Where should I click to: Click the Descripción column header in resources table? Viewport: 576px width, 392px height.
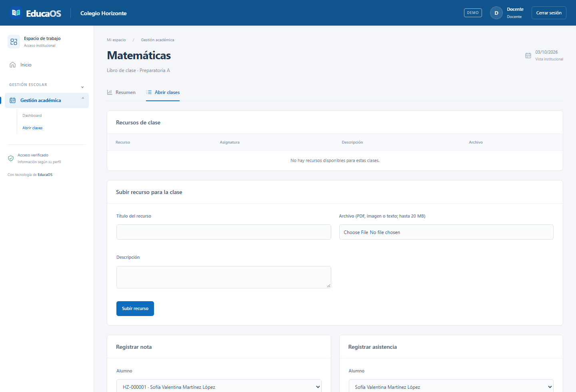[352, 142]
